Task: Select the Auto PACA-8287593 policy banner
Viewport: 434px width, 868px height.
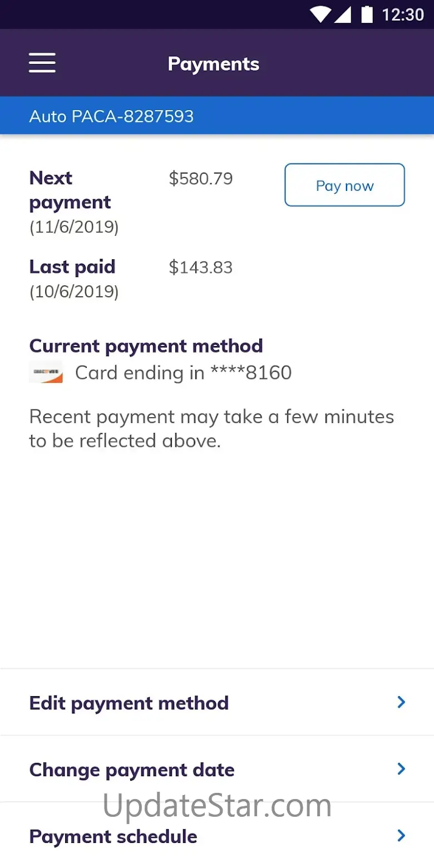Action: point(111,116)
